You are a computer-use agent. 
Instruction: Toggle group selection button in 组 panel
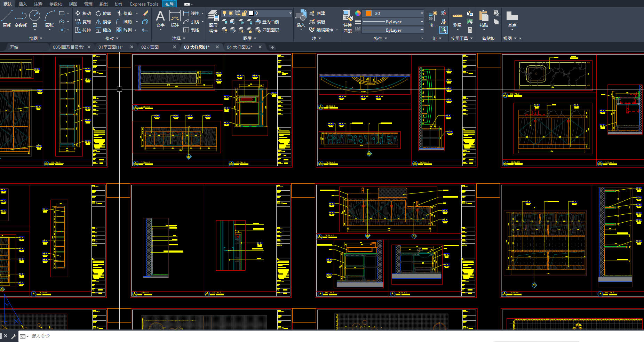pyautogui.click(x=443, y=30)
